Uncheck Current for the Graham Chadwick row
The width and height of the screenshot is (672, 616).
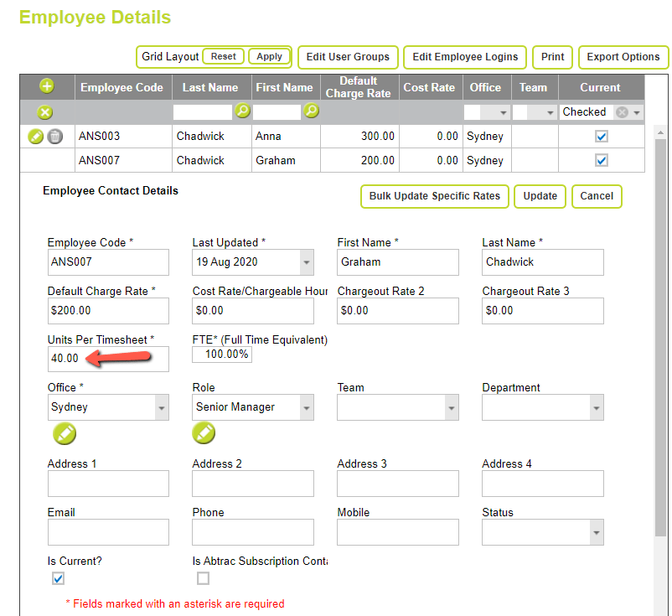click(601, 160)
